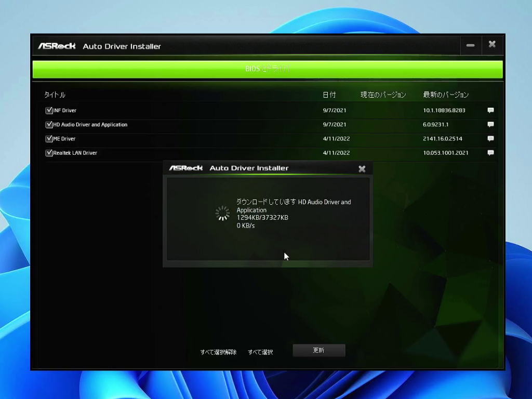
Task: Uncheck HD Audio Driver and Application checkbox
Action: [x=49, y=125]
